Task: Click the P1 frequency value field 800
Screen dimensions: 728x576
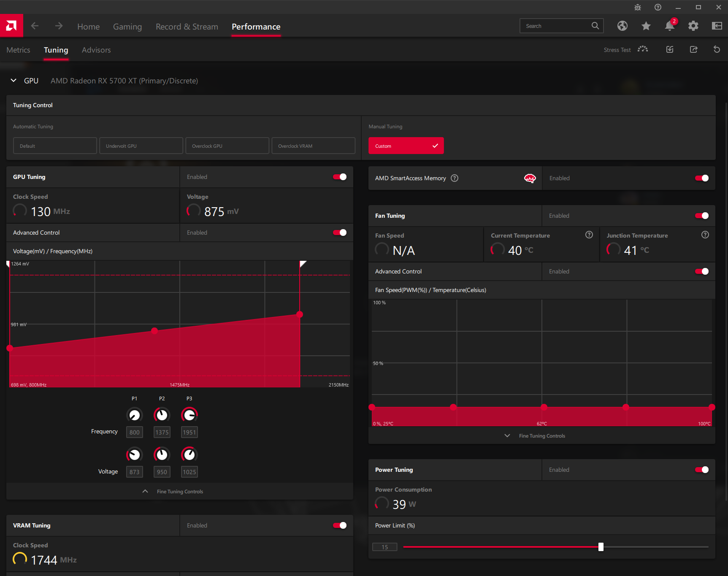Action: coord(135,432)
